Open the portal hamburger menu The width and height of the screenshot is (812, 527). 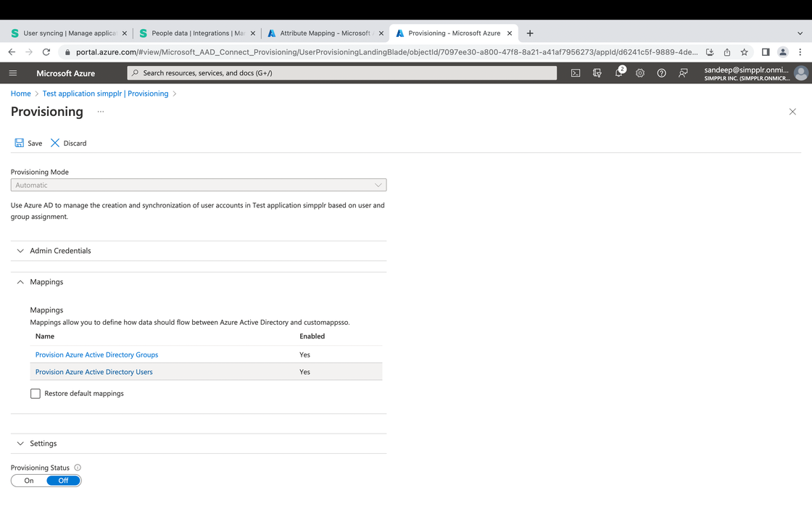point(12,72)
